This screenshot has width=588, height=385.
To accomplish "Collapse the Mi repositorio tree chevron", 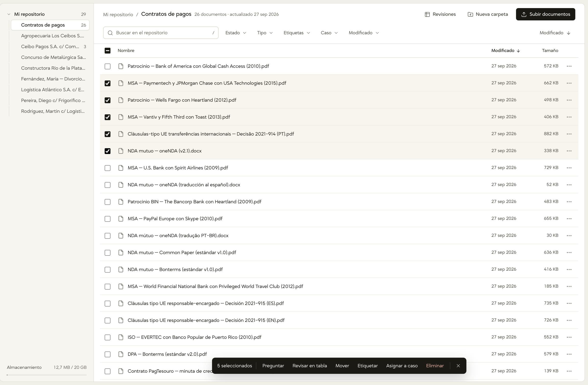I will pos(9,14).
